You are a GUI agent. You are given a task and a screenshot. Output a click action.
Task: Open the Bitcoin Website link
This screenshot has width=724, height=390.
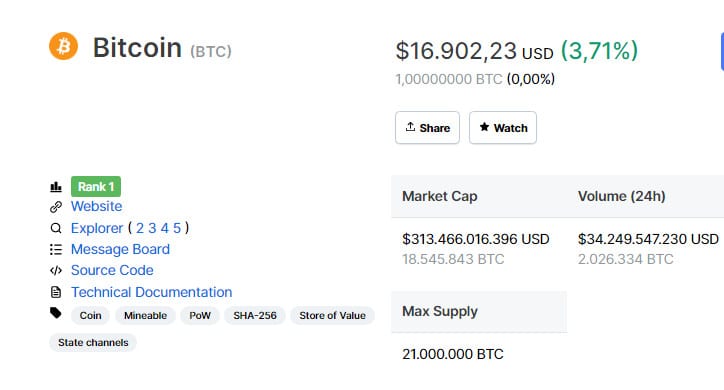97,206
